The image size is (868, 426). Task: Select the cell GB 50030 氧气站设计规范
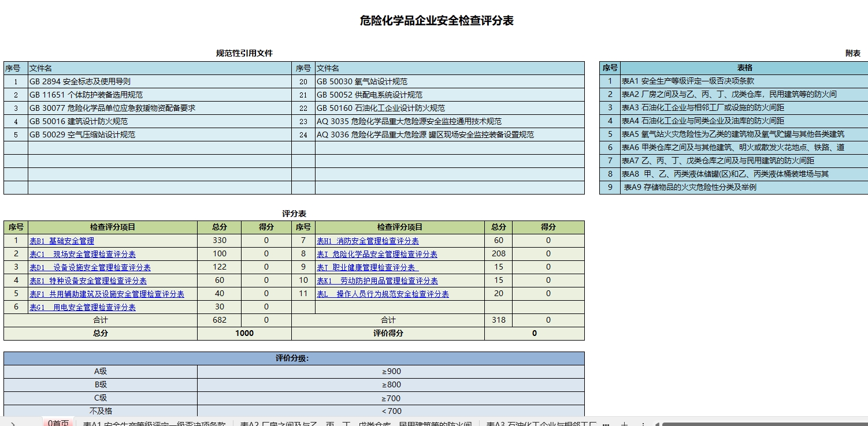click(x=450, y=81)
